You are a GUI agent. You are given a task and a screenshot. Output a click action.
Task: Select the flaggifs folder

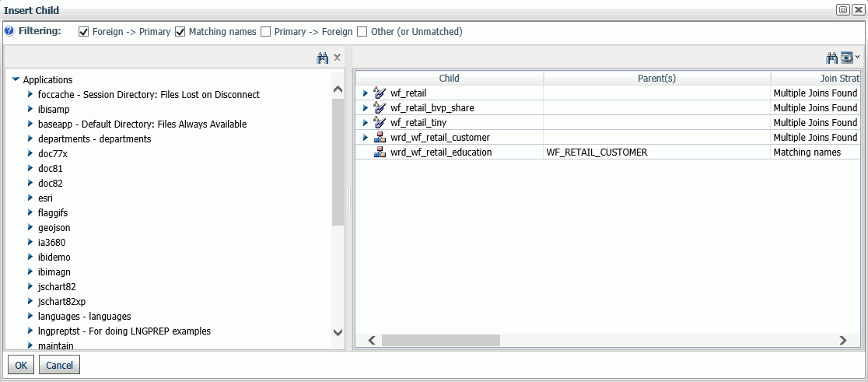click(x=53, y=213)
